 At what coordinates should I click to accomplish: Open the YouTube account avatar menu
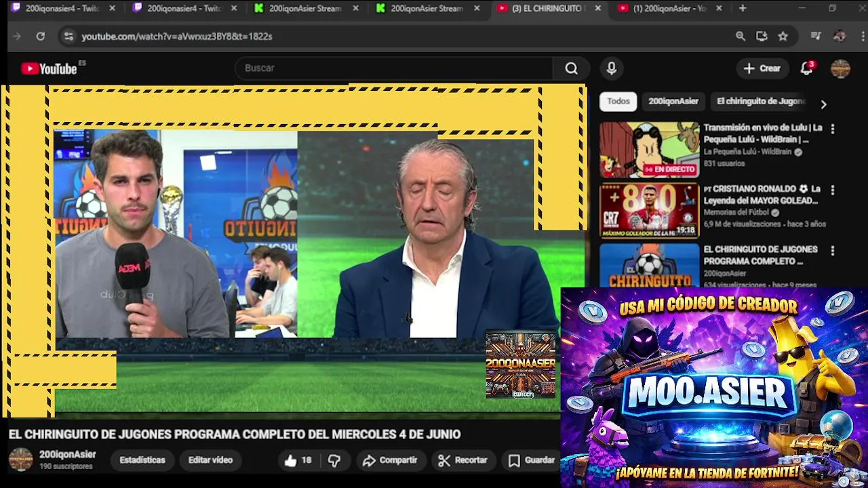pos(840,68)
